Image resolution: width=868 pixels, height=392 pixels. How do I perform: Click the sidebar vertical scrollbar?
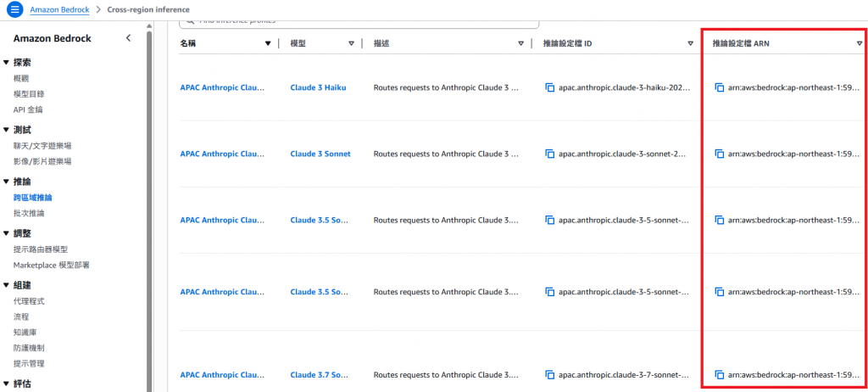(148, 210)
